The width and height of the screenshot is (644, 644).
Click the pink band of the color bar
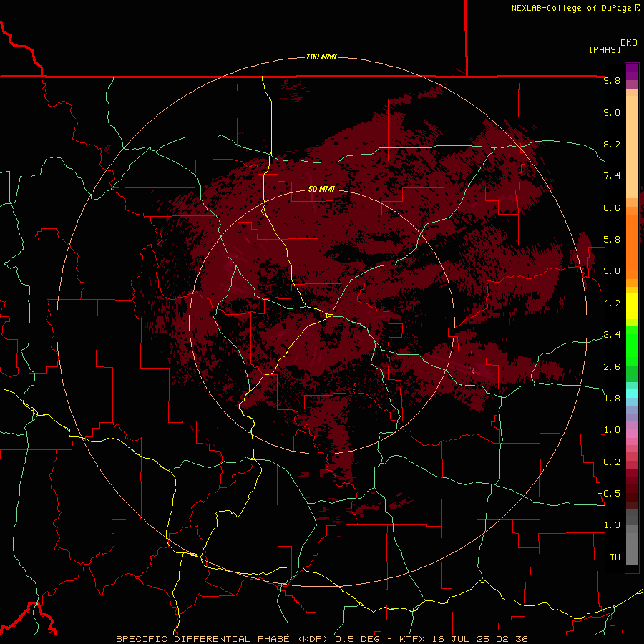point(632,434)
